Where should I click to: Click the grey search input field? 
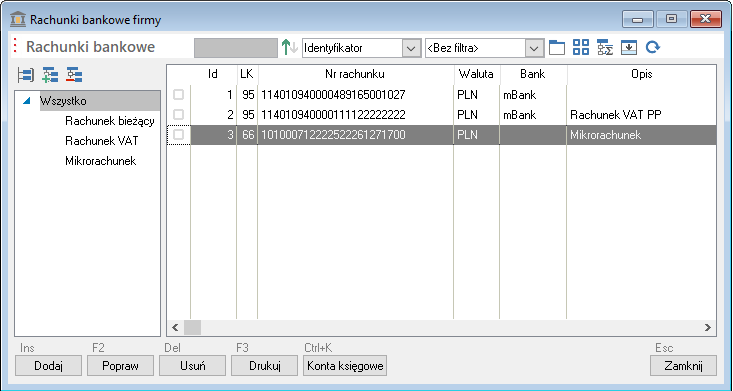click(x=236, y=48)
